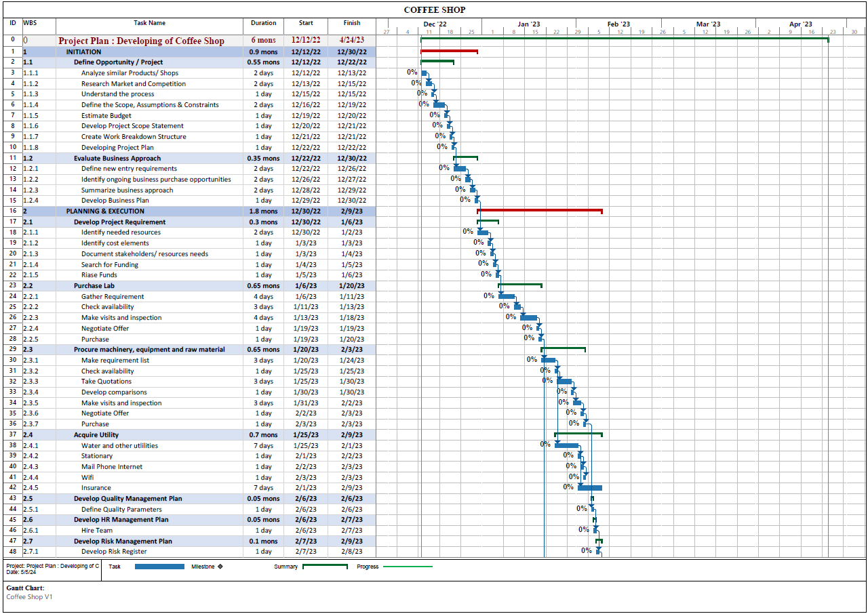Select the Raise Funds task row

(x=99, y=275)
